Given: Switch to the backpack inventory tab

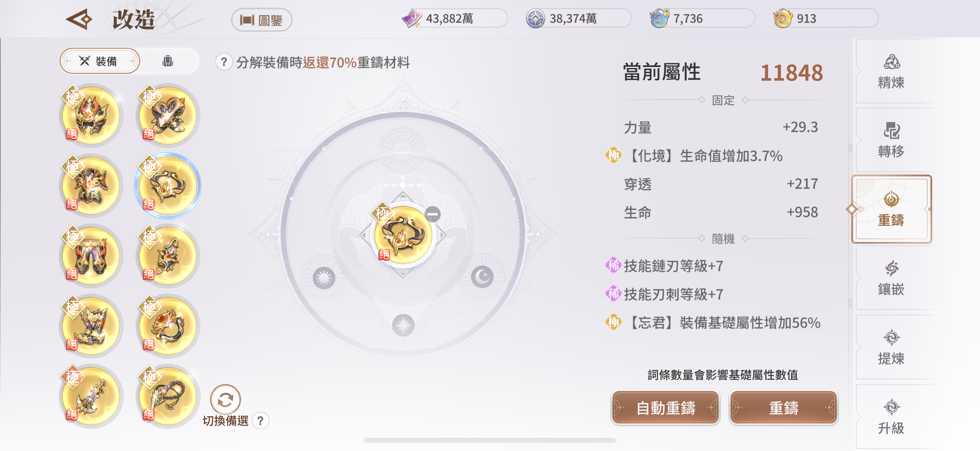Looking at the screenshot, I should click(x=168, y=61).
